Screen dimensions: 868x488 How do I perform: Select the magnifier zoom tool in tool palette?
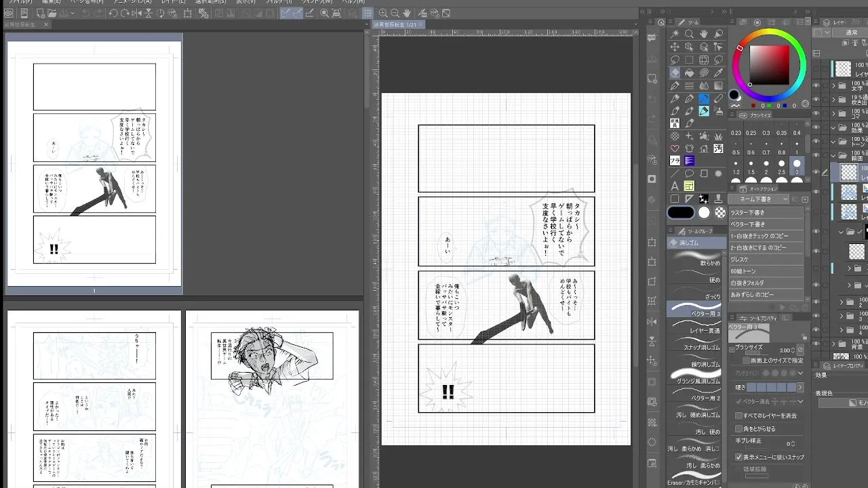689,33
